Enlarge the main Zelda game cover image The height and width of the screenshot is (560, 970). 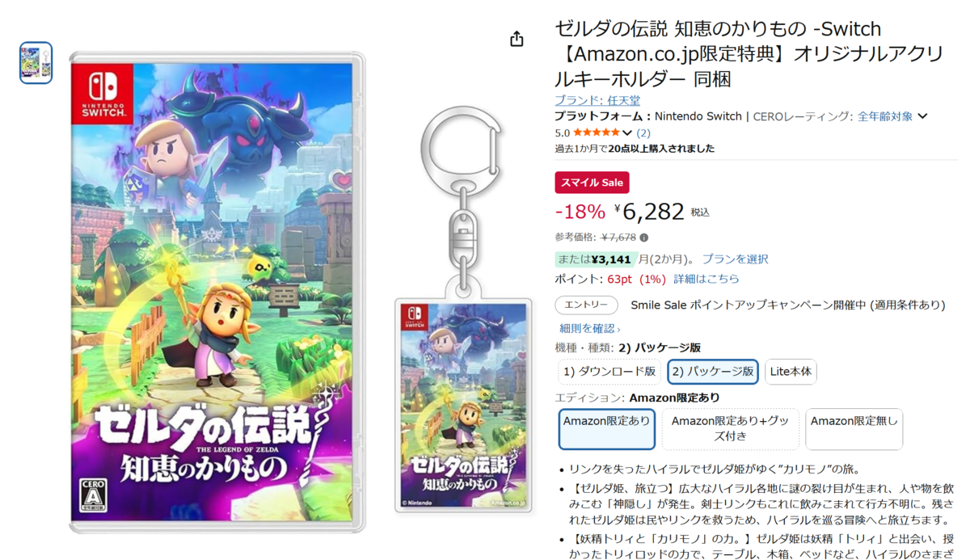click(217, 293)
